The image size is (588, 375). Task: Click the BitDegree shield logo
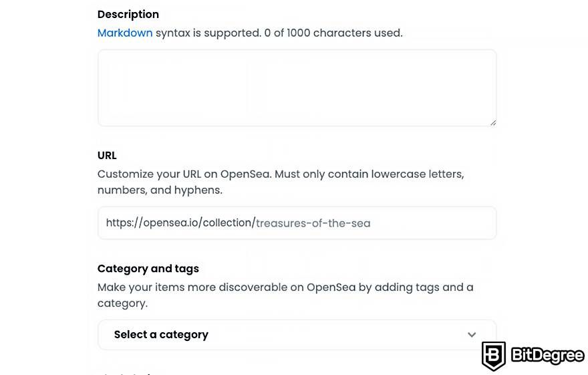(x=494, y=356)
